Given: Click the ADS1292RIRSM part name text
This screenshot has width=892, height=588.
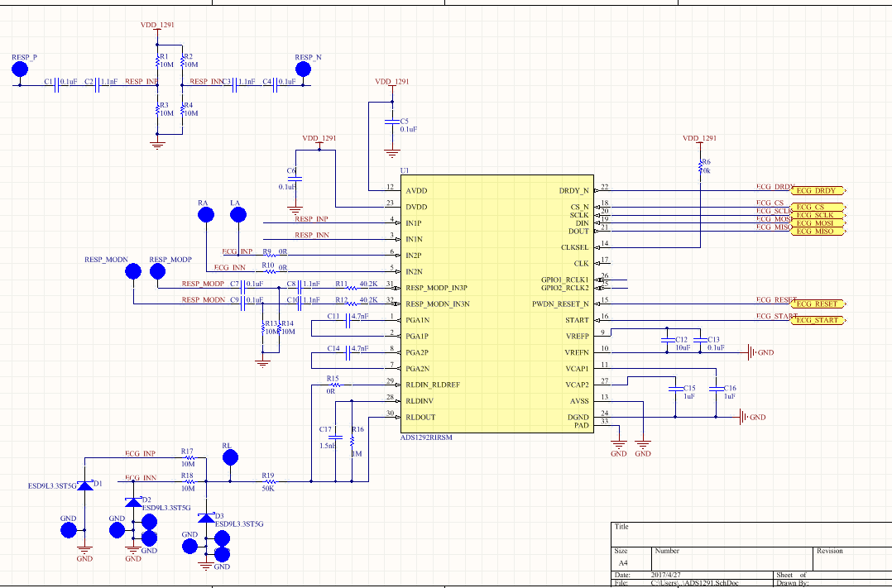Looking at the screenshot, I should [x=426, y=437].
